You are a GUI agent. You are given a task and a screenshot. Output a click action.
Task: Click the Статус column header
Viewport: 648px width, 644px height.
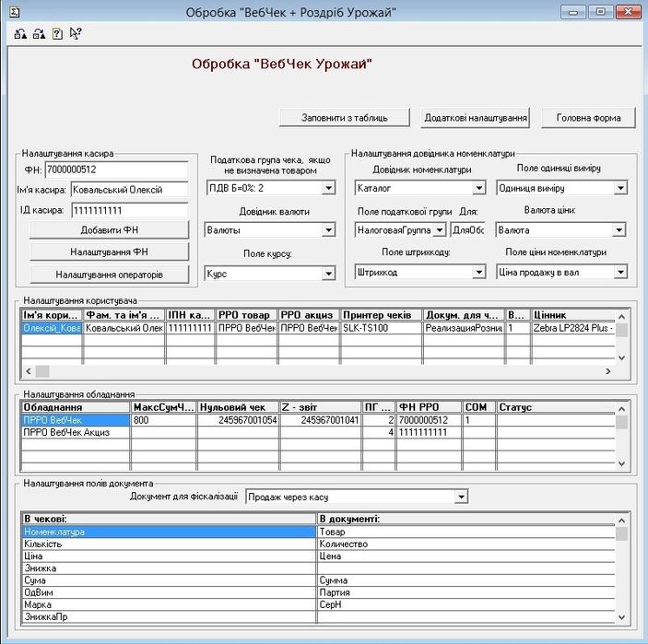[556, 407]
